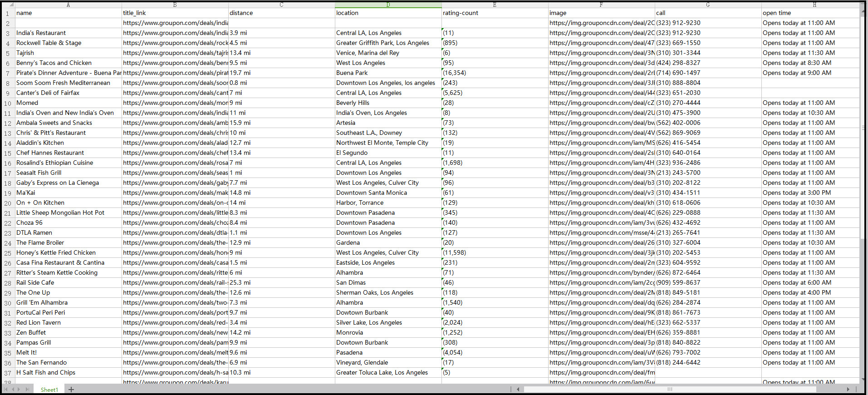Select the cell 'H Salt Fish and Chips'
This screenshot has width=868, height=395.
click(68, 373)
